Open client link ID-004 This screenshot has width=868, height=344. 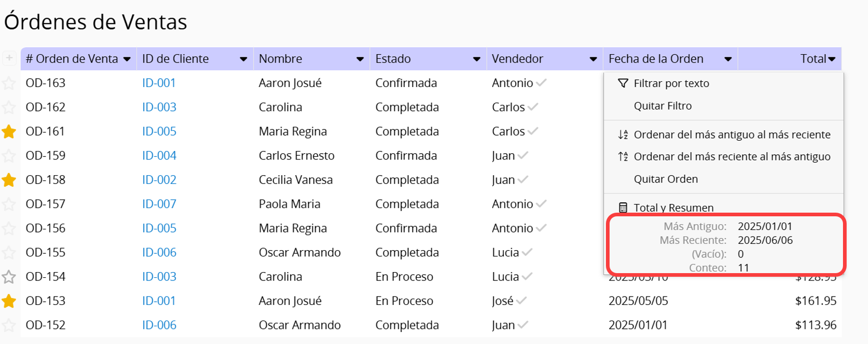[x=159, y=156]
